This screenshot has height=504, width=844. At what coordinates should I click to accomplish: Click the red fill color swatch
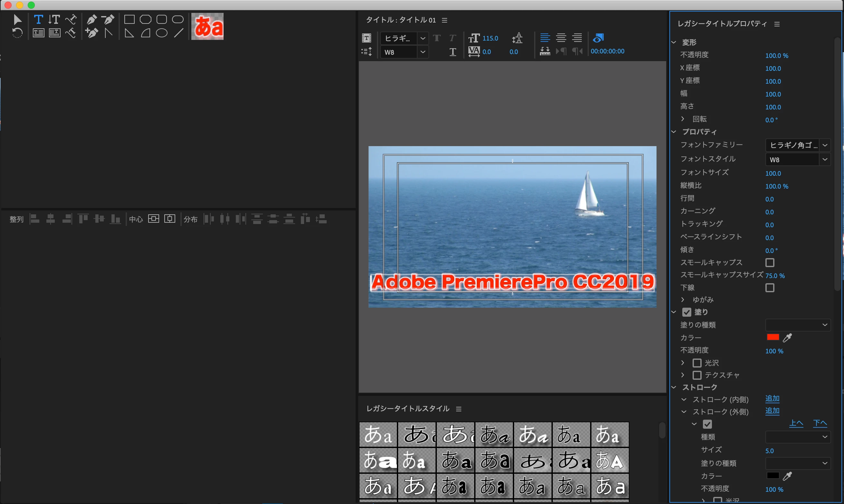(772, 337)
